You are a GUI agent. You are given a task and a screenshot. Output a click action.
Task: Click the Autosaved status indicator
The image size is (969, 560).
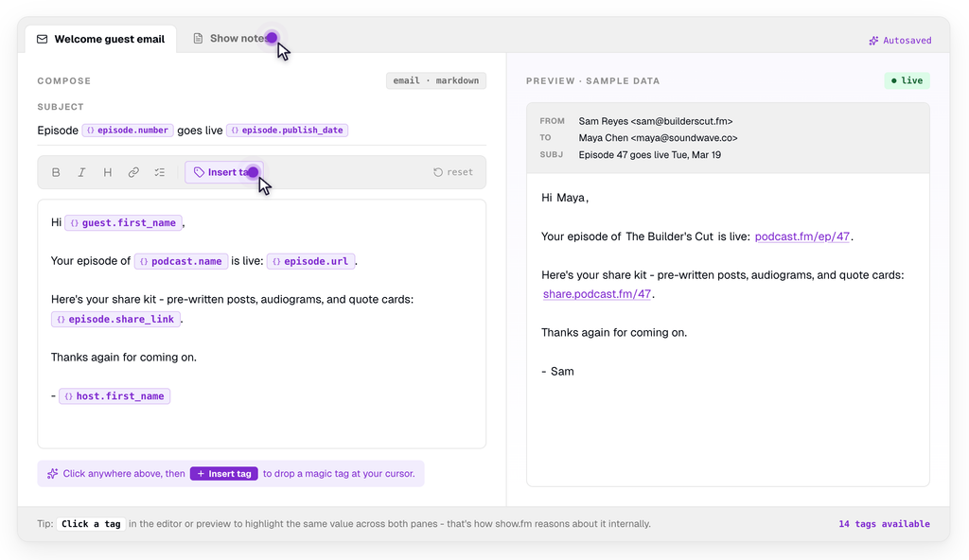900,41
